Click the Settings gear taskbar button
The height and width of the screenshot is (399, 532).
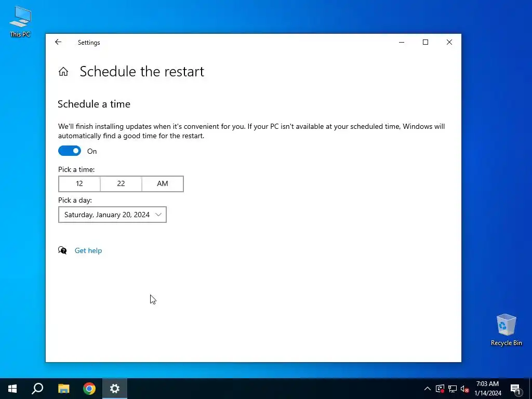pyautogui.click(x=115, y=389)
